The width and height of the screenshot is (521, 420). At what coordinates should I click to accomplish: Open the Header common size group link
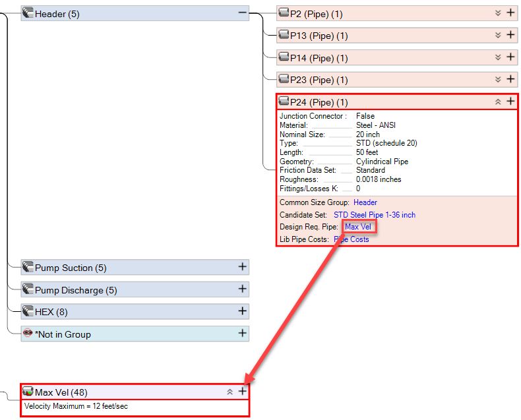(365, 202)
